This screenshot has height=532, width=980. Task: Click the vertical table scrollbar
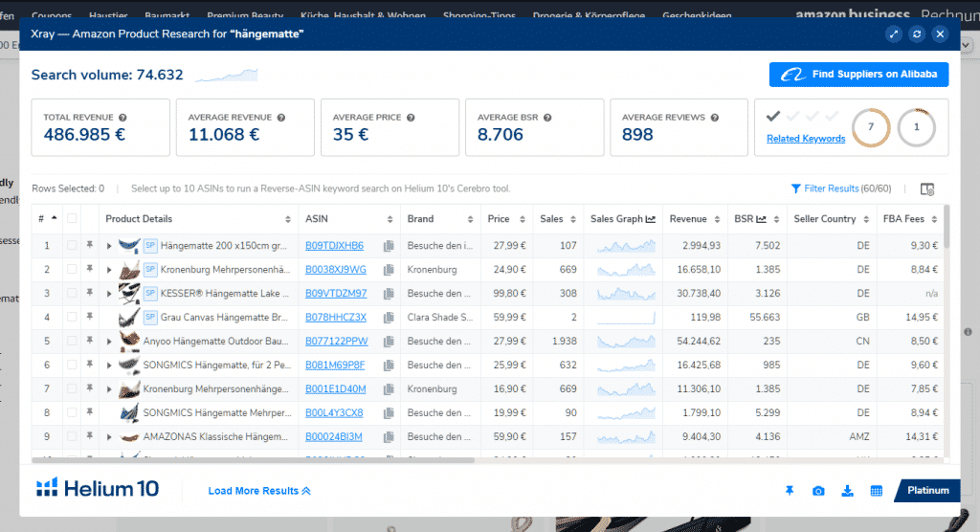point(947,227)
